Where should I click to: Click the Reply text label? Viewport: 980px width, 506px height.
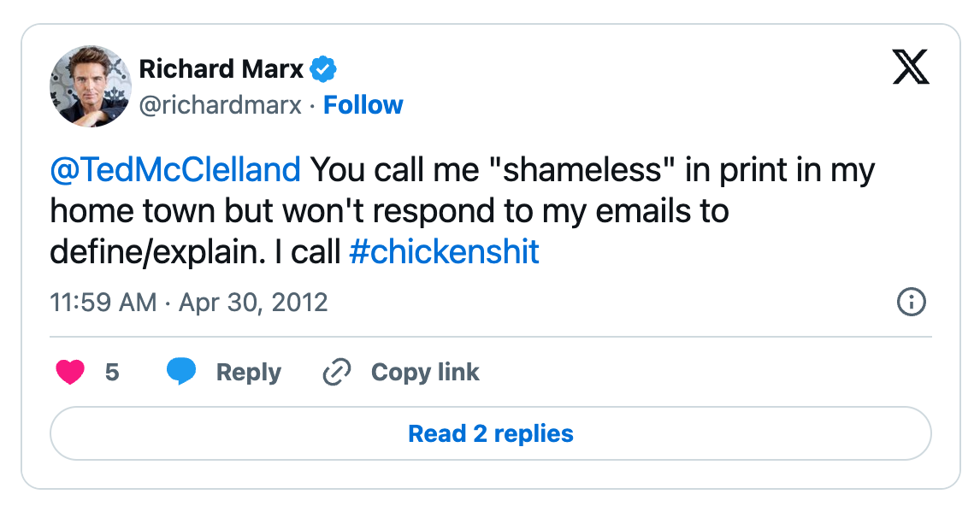248,373
